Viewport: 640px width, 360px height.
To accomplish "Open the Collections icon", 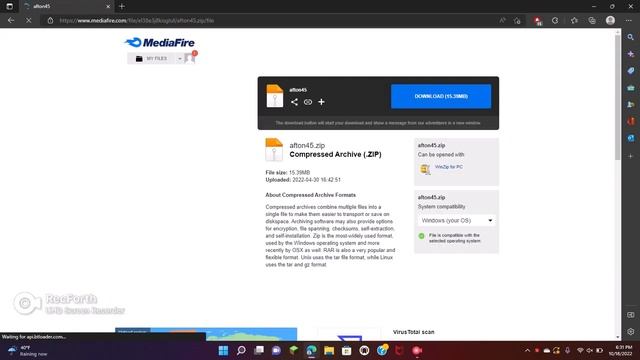I will pyautogui.click(x=592, y=20).
